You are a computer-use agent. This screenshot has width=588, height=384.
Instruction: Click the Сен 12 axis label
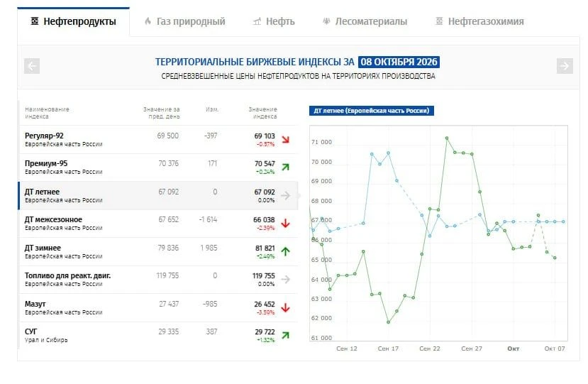(x=347, y=349)
